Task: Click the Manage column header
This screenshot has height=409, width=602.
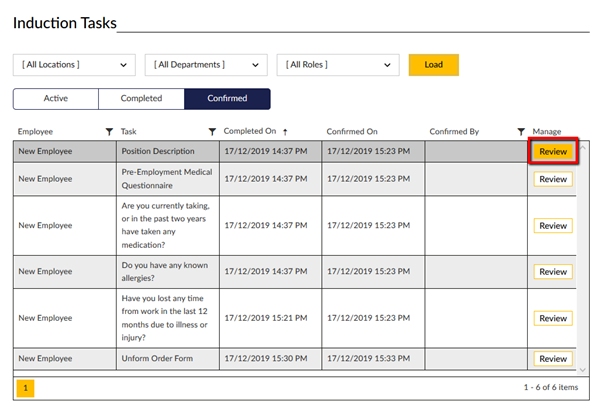Action: (547, 132)
